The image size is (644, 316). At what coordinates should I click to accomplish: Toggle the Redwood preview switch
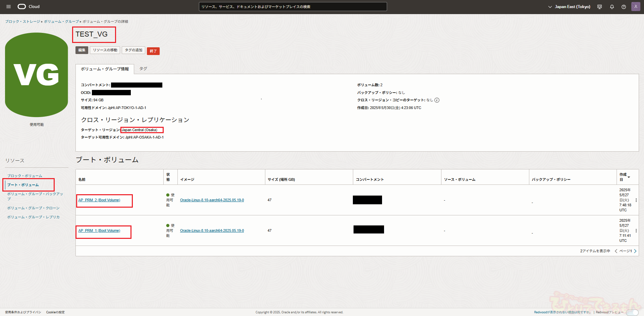tap(632, 313)
